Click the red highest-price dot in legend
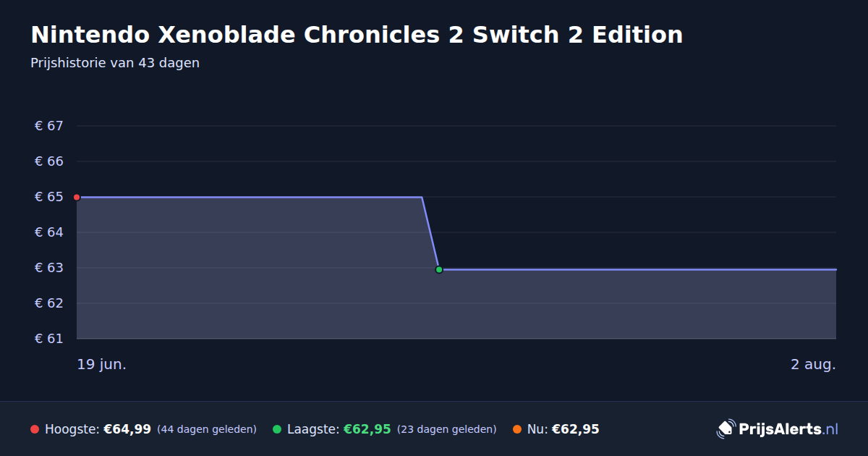Viewport: 868px width, 456px height. tap(35, 429)
